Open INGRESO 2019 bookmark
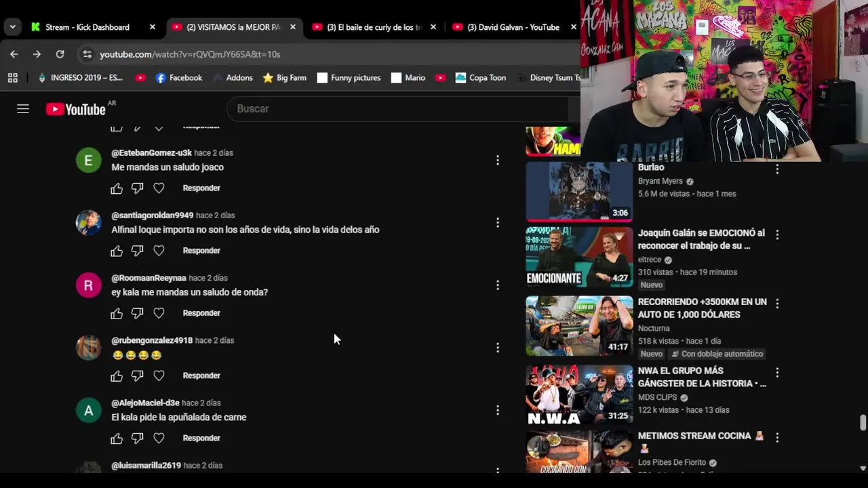The image size is (868, 488). 80,78
